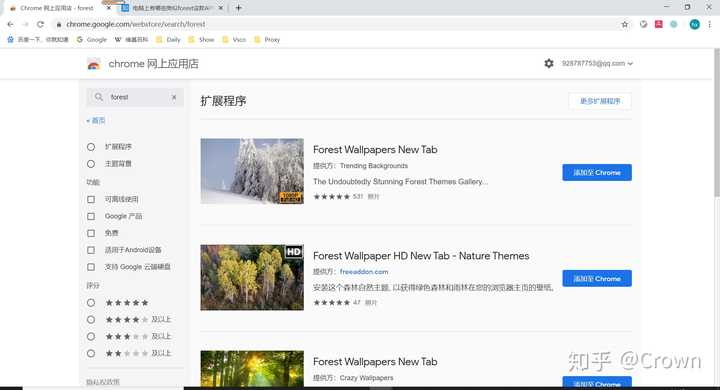
Task: Check the 支持 Google 云端硬盘 filter
Action: coord(91,267)
